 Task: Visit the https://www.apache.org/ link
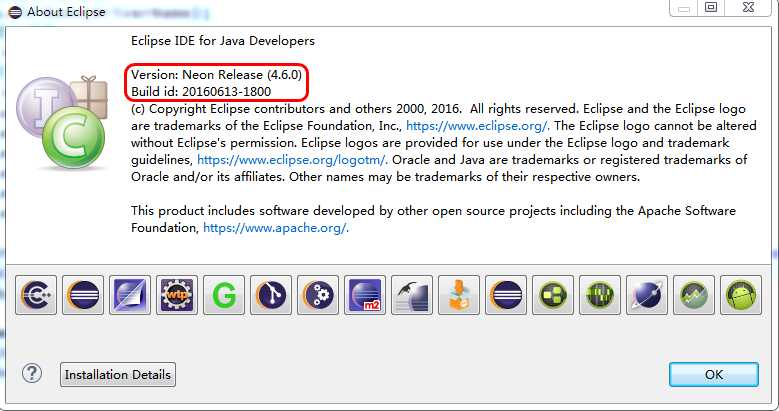[275, 228]
